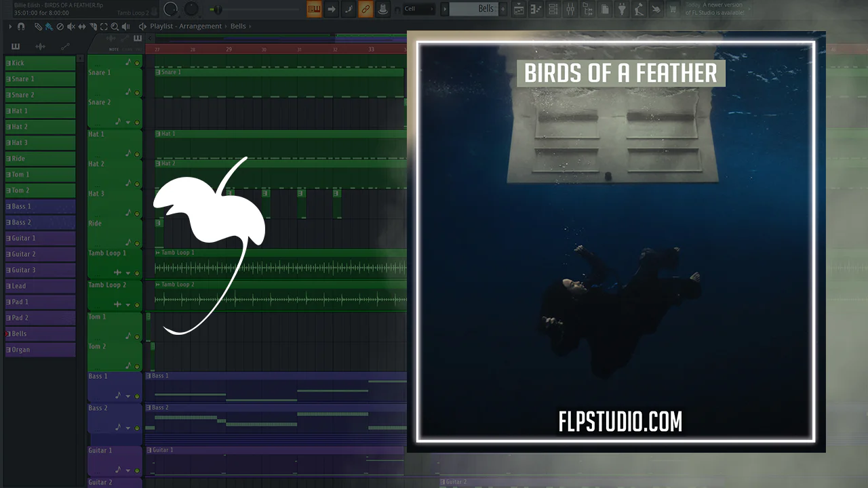Select the Draw pencil tool
The height and width of the screenshot is (488, 868).
[39, 26]
